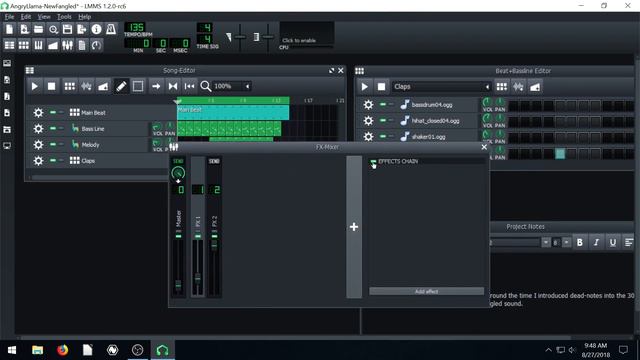The width and height of the screenshot is (640, 360).
Task: Show the FX Mixer via toolbar icon
Action: 67,45
